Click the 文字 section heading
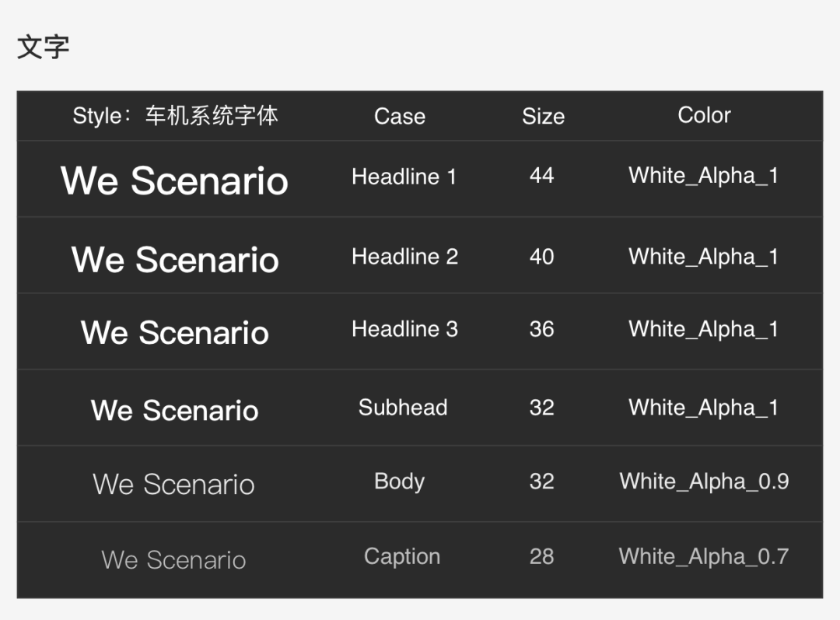This screenshot has width=840, height=620. tap(44, 47)
